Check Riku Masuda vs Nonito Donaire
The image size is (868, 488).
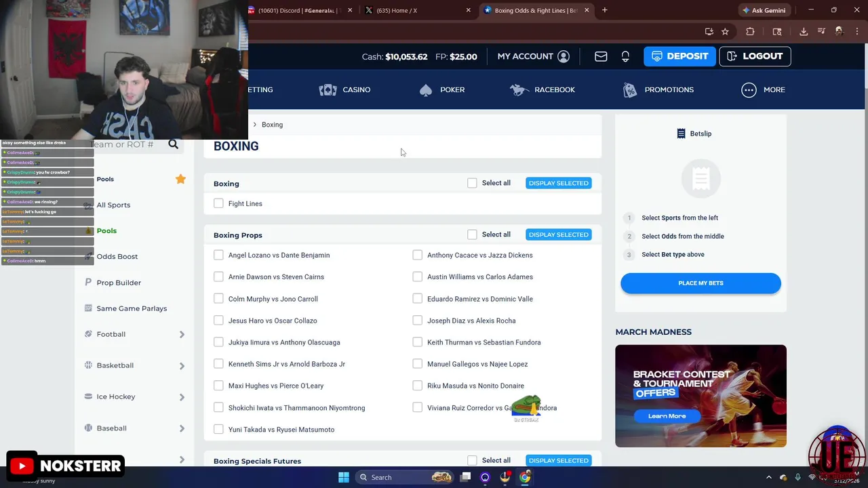tap(418, 386)
